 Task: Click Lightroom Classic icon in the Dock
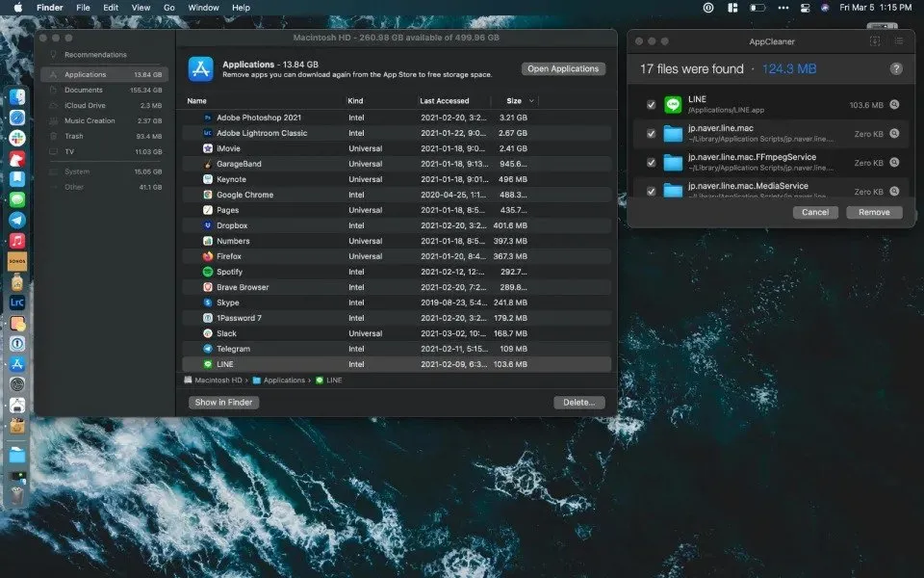click(17, 302)
